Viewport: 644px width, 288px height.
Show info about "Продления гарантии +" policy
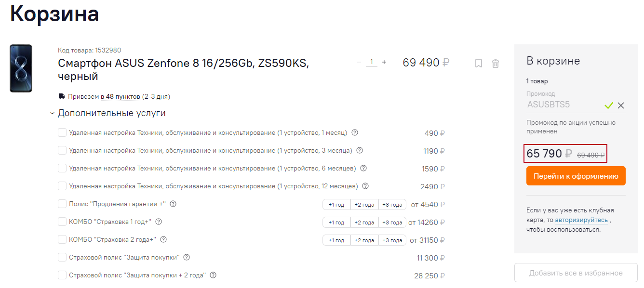tap(173, 204)
